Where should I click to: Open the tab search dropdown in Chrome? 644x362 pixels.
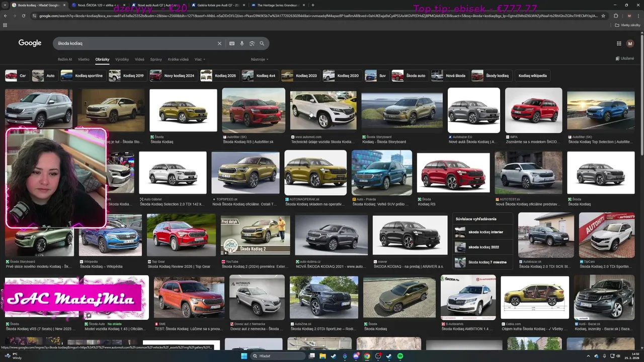[x=6, y=5]
